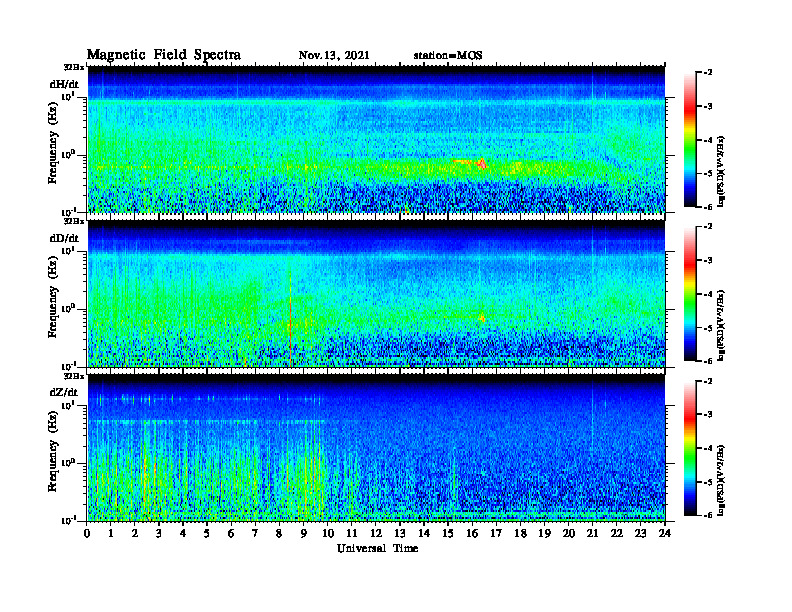Click the date "Nov. 13, 2021"

[334, 55]
